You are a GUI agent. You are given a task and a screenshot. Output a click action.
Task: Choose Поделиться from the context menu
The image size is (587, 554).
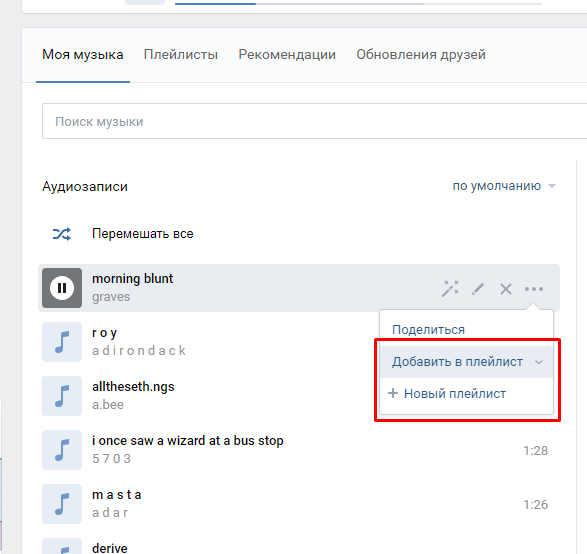pos(428,330)
